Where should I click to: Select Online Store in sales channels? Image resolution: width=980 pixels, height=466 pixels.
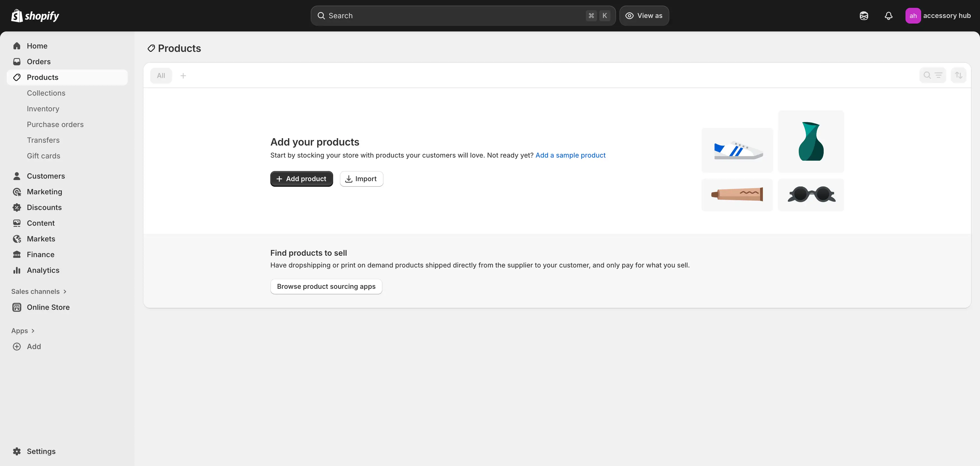coord(48,307)
